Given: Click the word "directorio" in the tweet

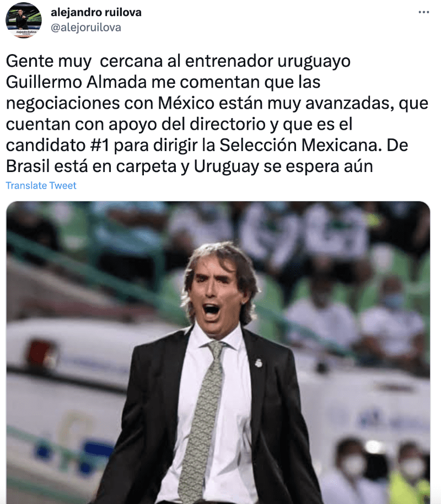Looking at the screenshot, I should (x=228, y=125).
